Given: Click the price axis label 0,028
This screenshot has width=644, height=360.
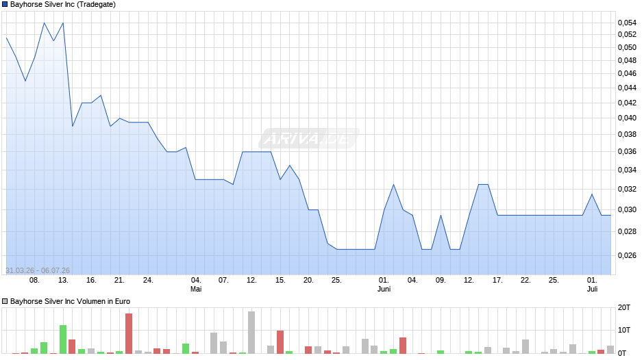Looking at the screenshot, I should click(627, 232).
